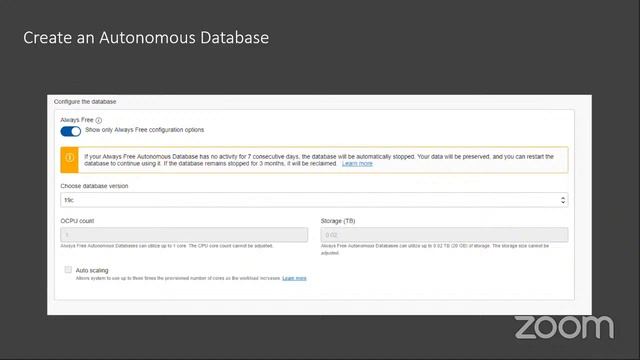The height and width of the screenshot is (360, 640).
Task: Click the OCPU helper text about 1 core
Action: 167,246
